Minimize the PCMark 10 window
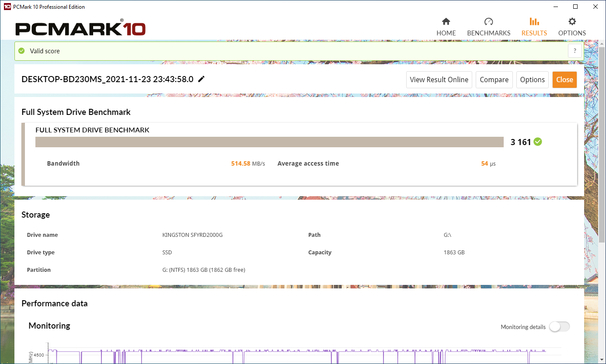This screenshot has height=364, width=606. [555, 7]
